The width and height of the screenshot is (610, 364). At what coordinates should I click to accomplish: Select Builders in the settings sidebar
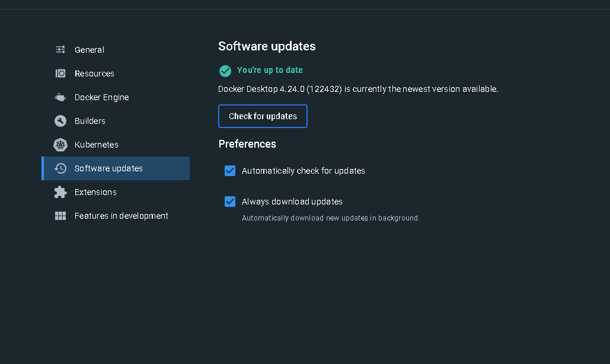[x=90, y=121]
